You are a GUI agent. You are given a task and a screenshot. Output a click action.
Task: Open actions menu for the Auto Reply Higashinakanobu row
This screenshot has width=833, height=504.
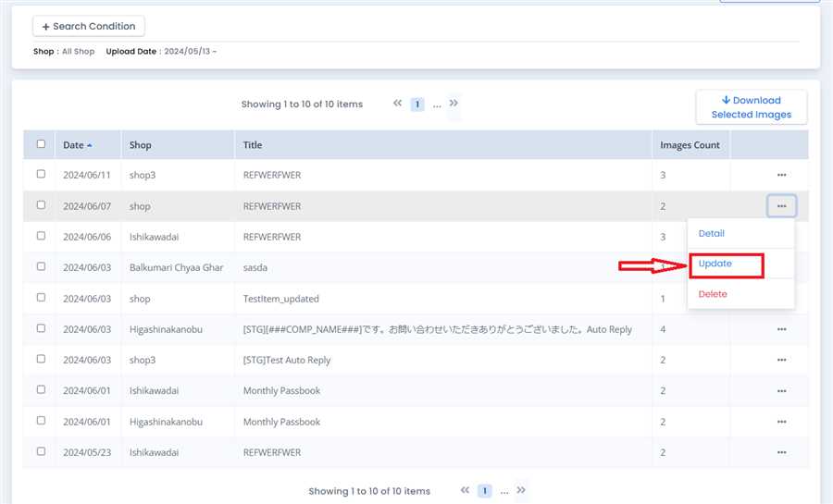point(781,329)
